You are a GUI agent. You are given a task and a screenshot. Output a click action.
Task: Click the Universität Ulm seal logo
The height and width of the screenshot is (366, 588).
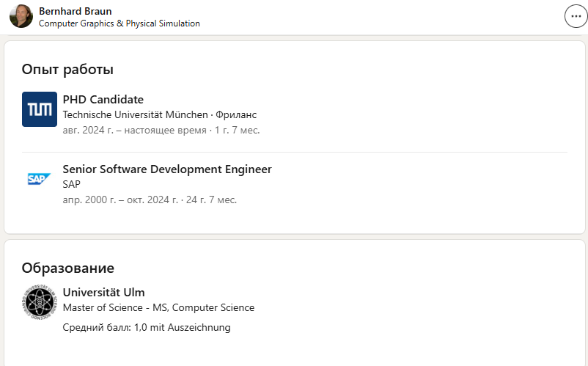pos(40,301)
